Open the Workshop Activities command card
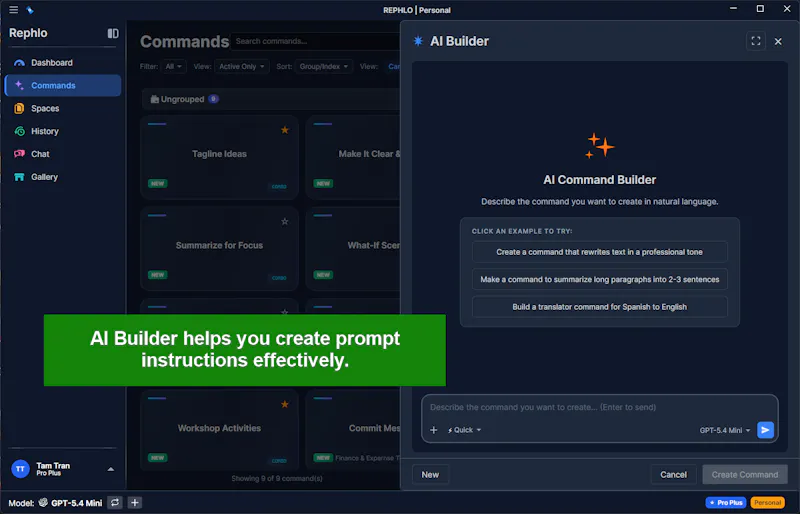 (x=219, y=431)
